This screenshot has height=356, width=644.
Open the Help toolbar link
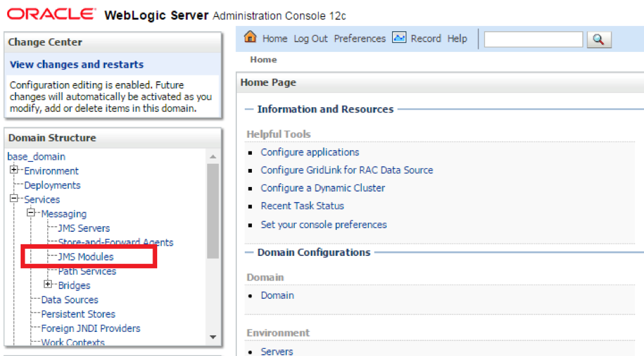[457, 38]
